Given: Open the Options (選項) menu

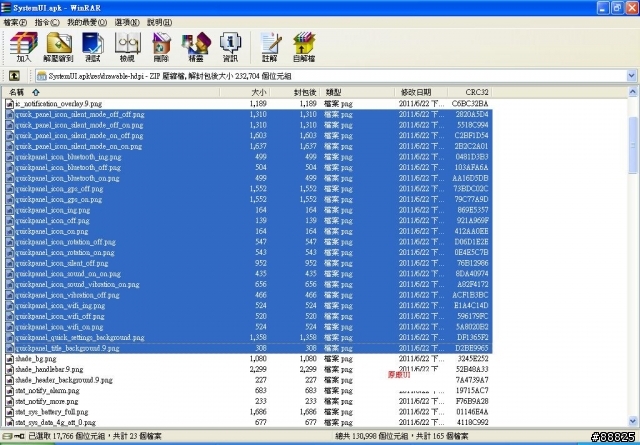Looking at the screenshot, I should point(127,22).
